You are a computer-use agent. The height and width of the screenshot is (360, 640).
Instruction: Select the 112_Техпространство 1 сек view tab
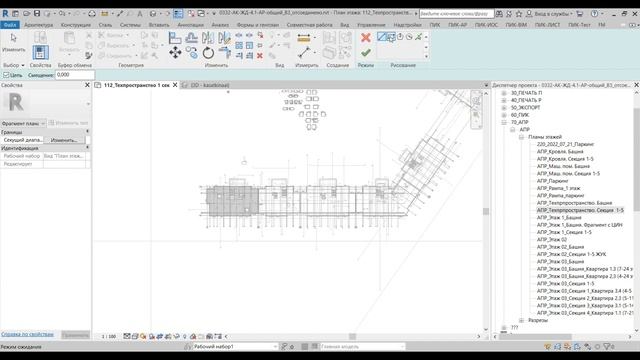pyautogui.click(x=136, y=85)
